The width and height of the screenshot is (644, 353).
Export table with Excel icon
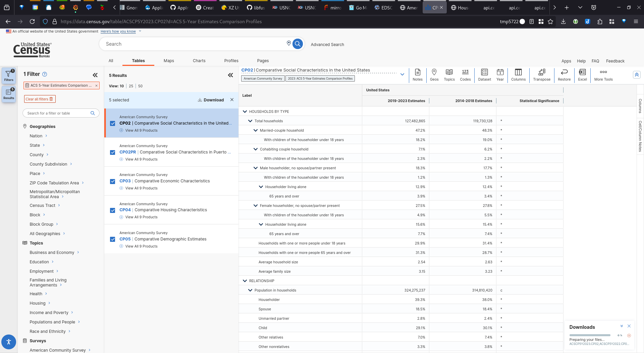pyautogui.click(x=582, y=75)
